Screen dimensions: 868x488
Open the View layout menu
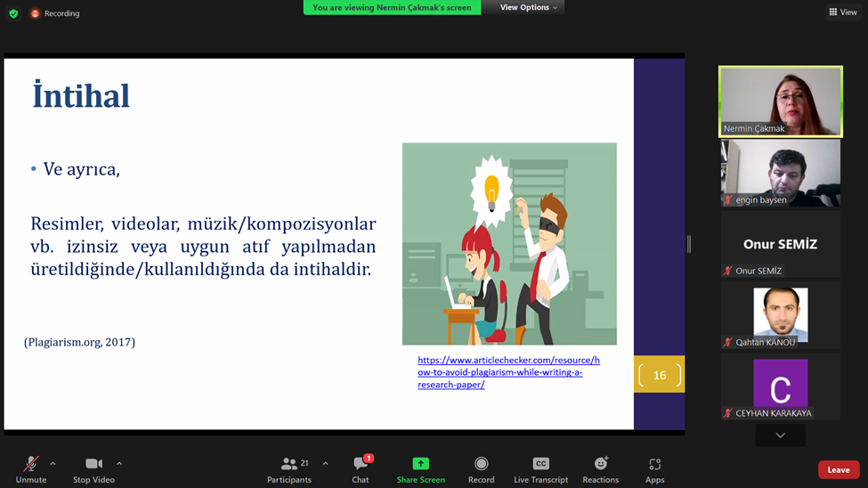pyautogui.click(x=842, y=12)
